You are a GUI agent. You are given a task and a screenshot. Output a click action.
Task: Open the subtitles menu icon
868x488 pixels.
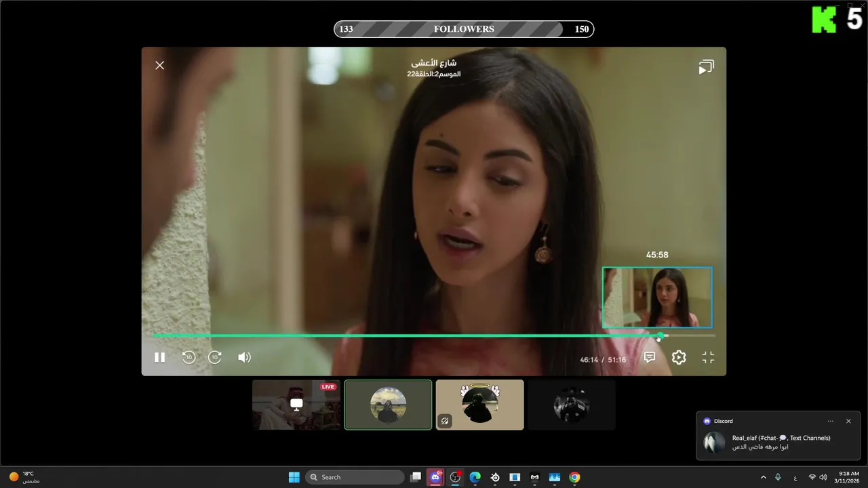[x=650, y=357]
